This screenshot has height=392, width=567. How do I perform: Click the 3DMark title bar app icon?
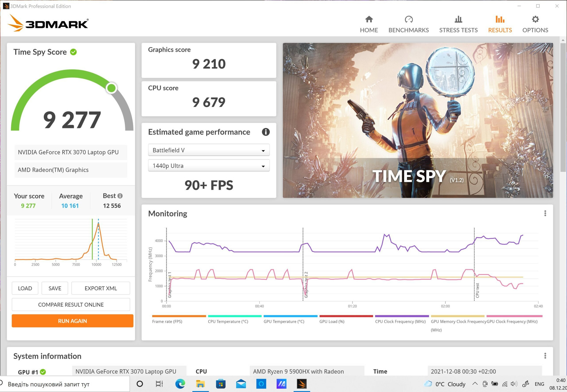click(6, 6)
